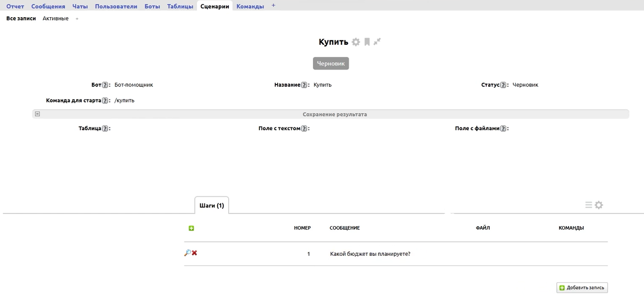Sort by НОМЕР column header
644x308 pixels.
tap(302, 228)
